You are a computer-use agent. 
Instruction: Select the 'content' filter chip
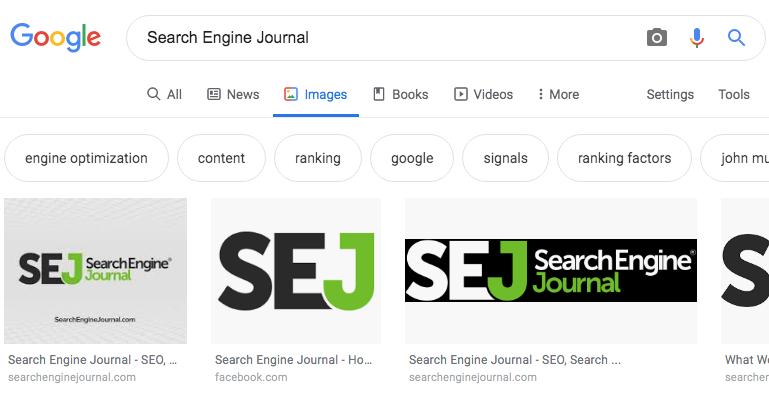point(221,158)
